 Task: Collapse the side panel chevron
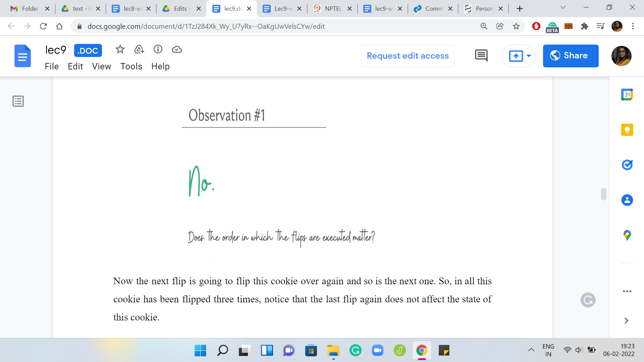point(626,321)
